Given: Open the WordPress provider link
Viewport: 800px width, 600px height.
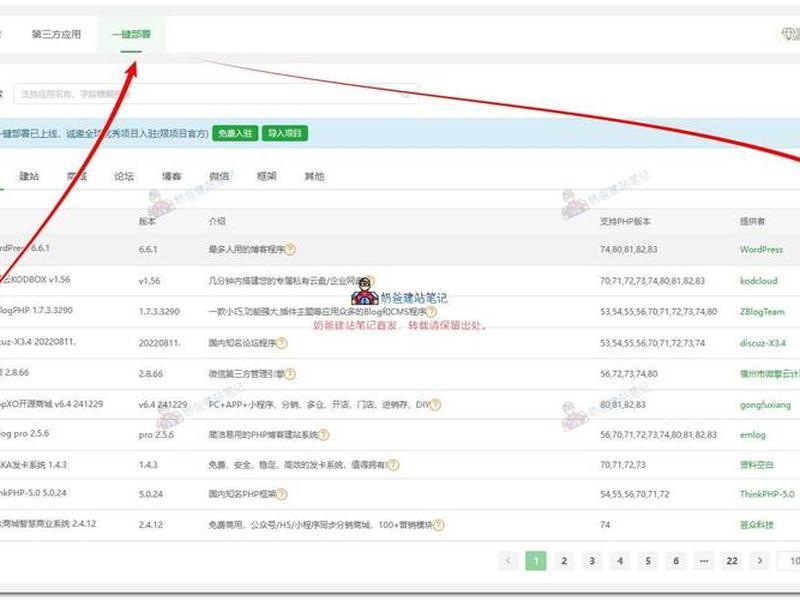Looking at the screenshot, I should pyautogui.click(x=761, y=249).
